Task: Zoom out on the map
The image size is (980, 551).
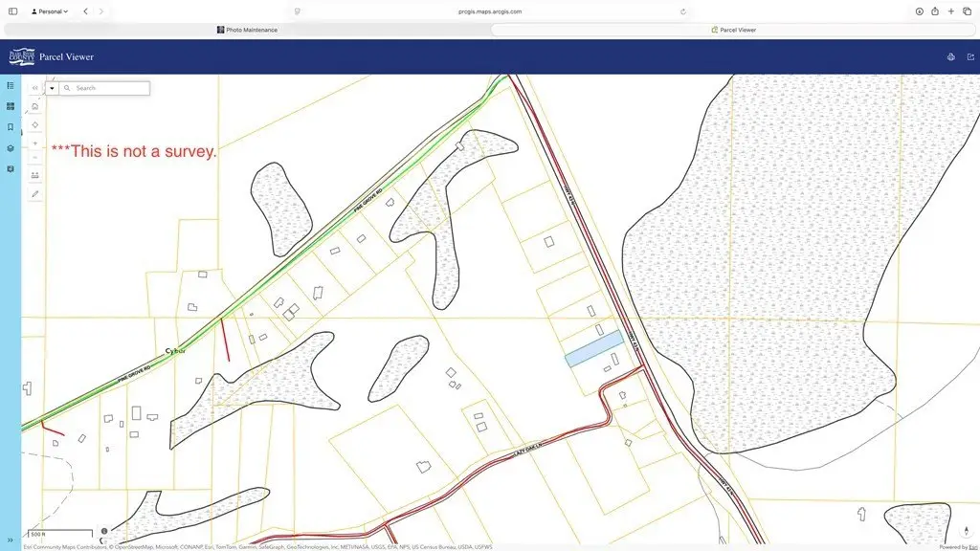Action: tap(35, 158)
